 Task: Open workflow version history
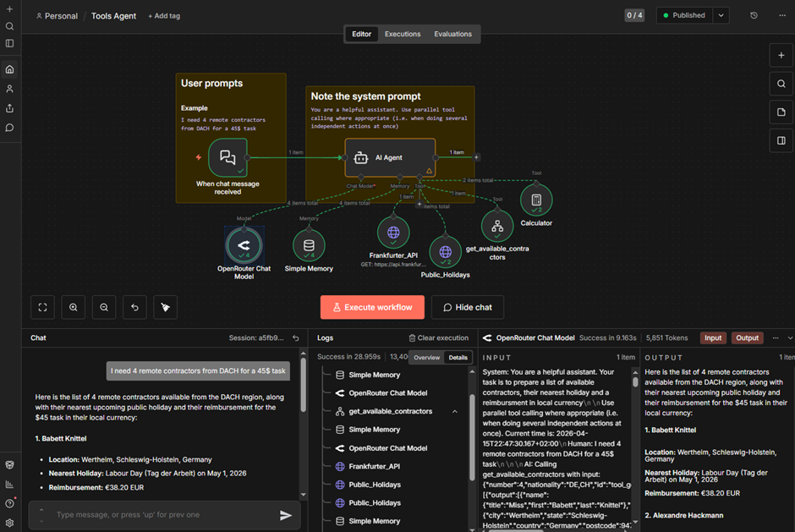pos(755,15)
